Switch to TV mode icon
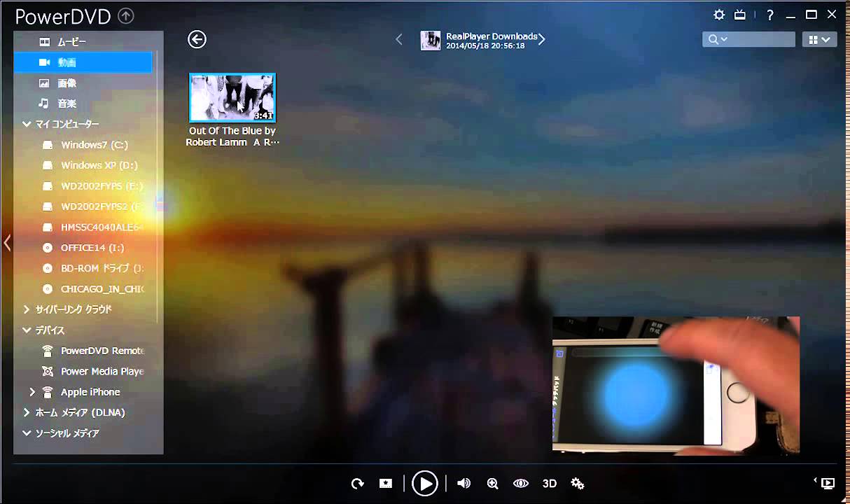Screen dimensions: 850x504 [x=740, y=15]
